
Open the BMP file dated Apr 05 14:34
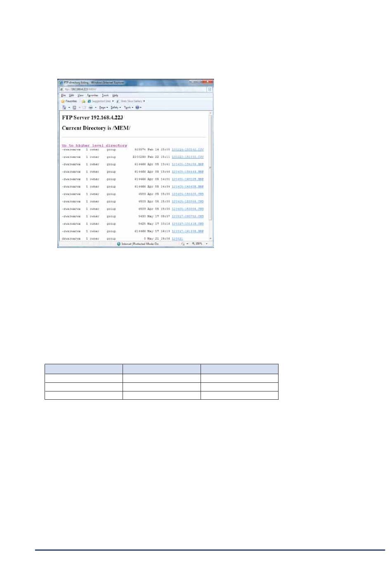point(188,187)
